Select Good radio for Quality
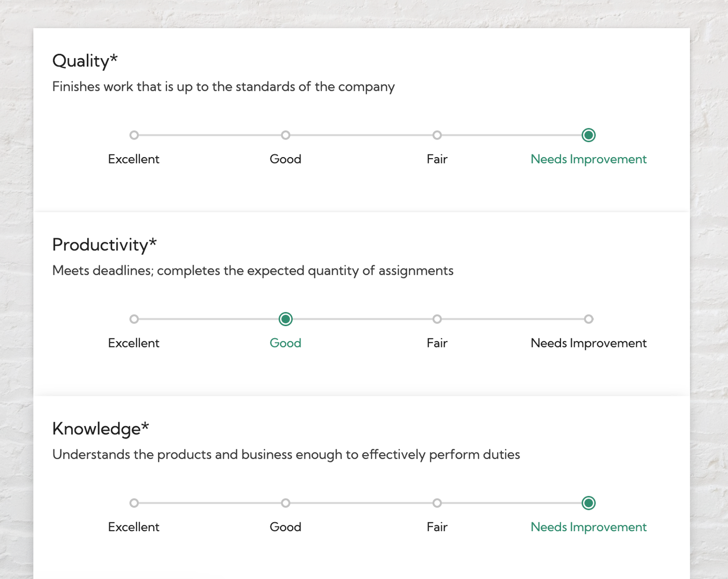 285,135
